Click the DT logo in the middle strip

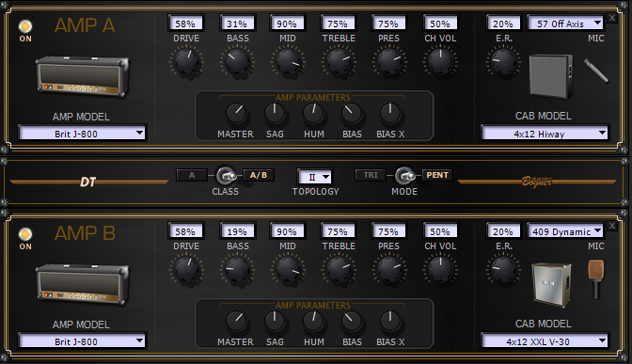[87, 182]
